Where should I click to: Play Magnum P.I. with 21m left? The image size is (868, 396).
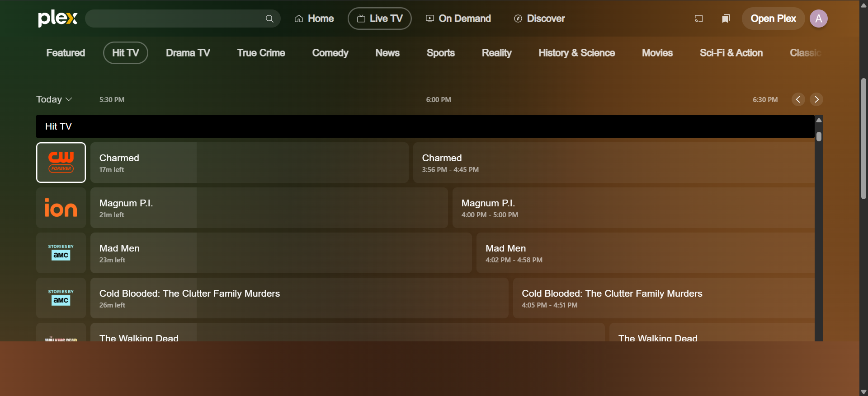pyautogui.click(x=269, y=208)
